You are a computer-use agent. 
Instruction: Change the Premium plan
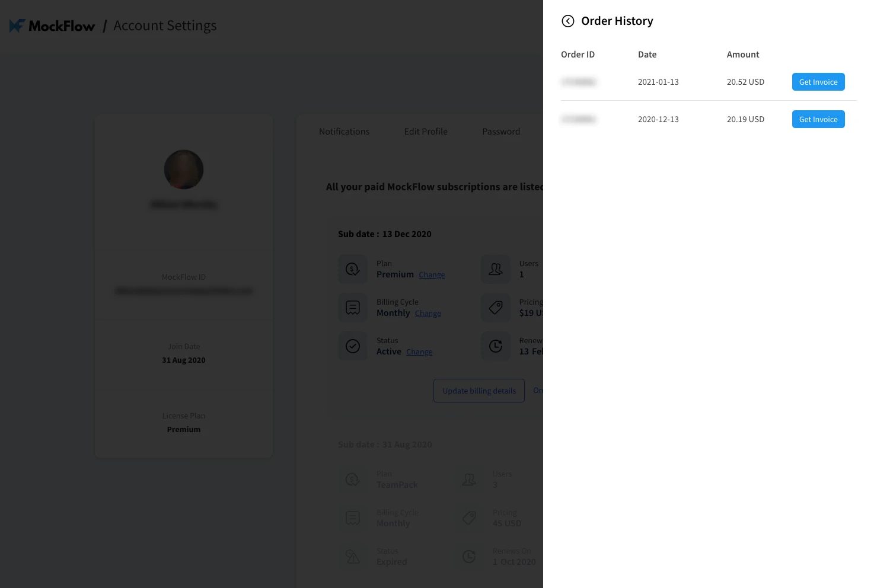432,275
